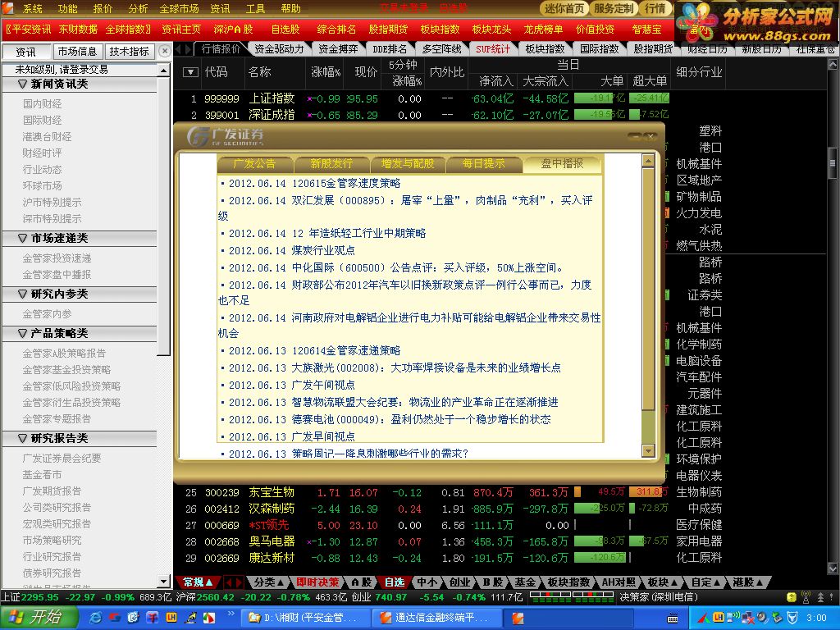Image resolution: width=840 pixels, height=630 pixels.
Task: Open the 帮助 menu
Action: coord(291,8)
